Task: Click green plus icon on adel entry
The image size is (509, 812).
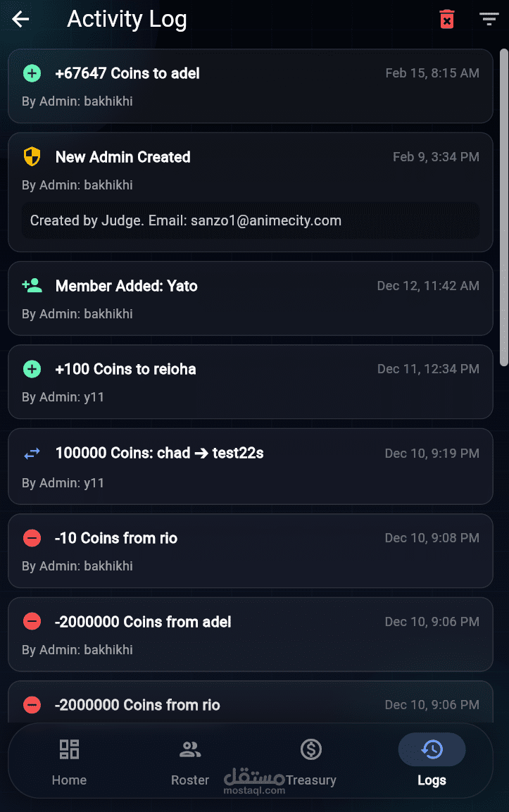Action: 32,73
